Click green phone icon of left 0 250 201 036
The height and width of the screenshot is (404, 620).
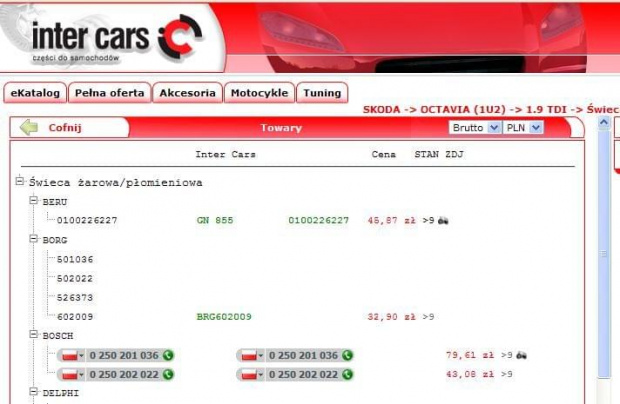168,355
